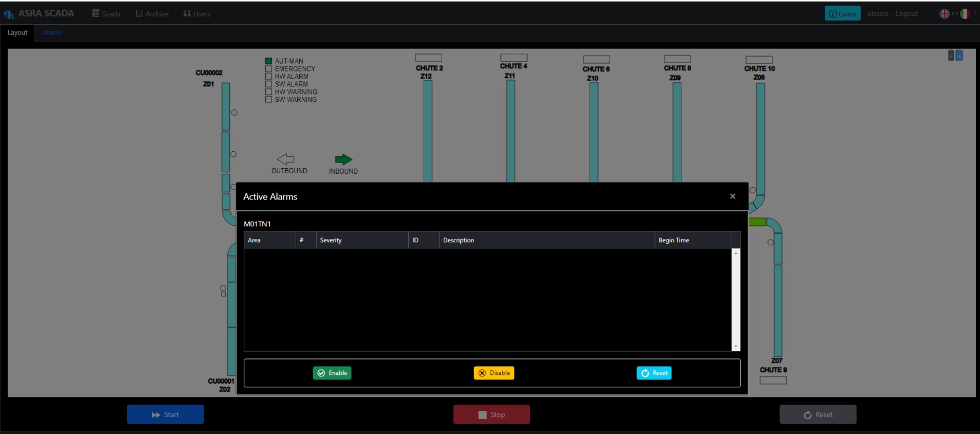Sort alarms by Description column
Viewport: 980px width, 434px height.
click(547, 240)
